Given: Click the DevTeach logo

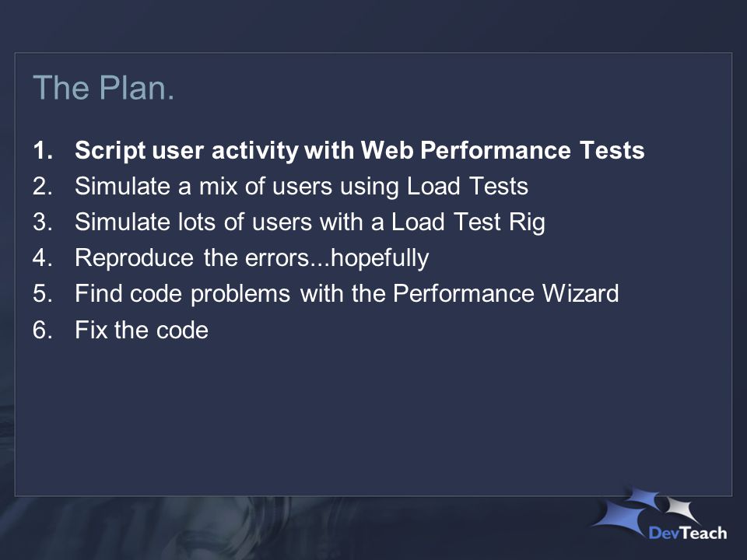Looking at the screenshot, I should click(660, 513).
